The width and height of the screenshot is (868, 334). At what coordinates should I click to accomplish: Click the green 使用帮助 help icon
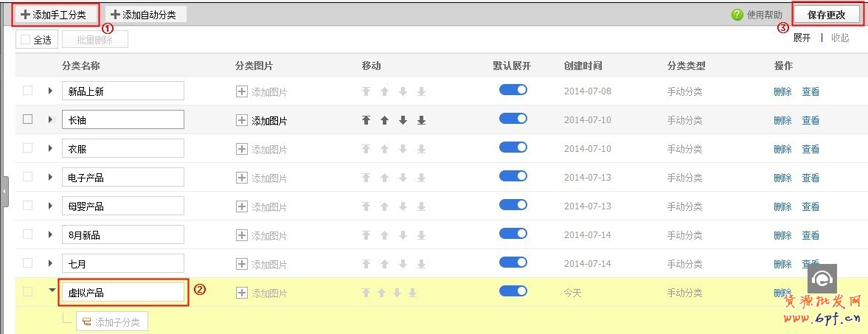coord(737,15)
